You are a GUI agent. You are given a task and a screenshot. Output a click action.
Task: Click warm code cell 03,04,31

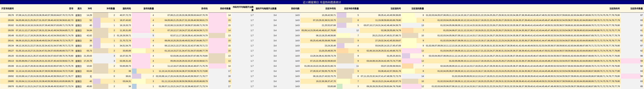click(127, 82)
